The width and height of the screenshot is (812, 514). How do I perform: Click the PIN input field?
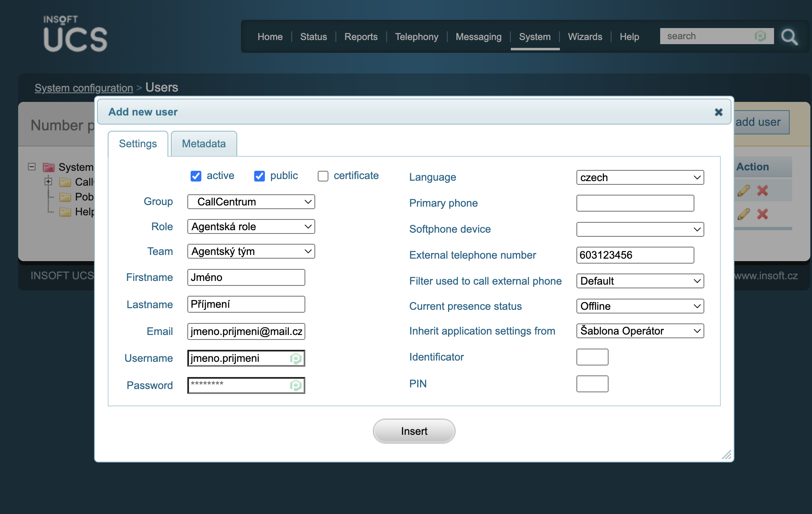592,384
